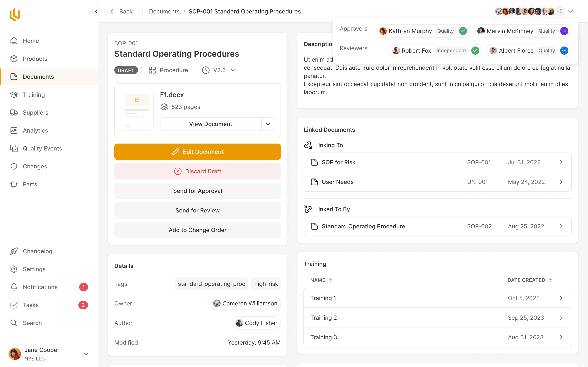Open the View Document dropdown arrow
Image resolution: width=588 pixels, height=367 pixels.
click(x=268, y=124)
